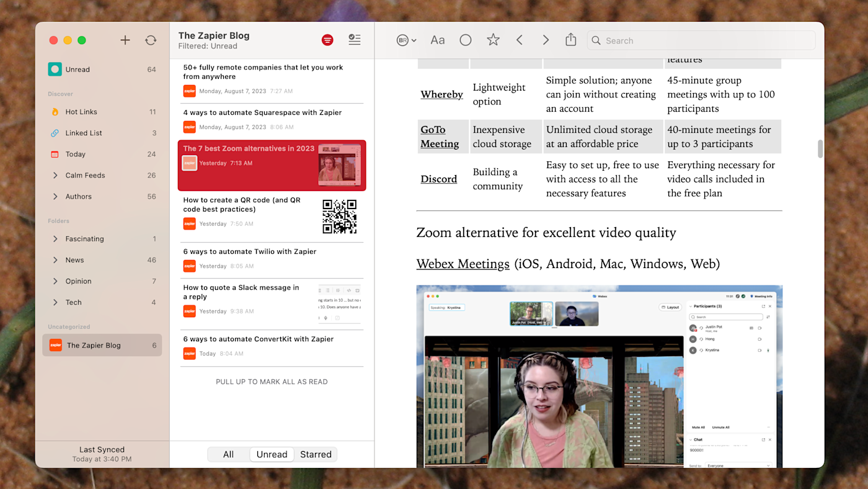Expand the Tech folder

pos(56,302)
